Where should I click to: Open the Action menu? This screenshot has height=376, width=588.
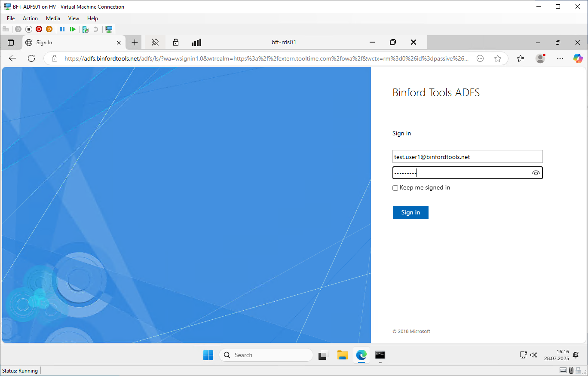tap(30, 18)
